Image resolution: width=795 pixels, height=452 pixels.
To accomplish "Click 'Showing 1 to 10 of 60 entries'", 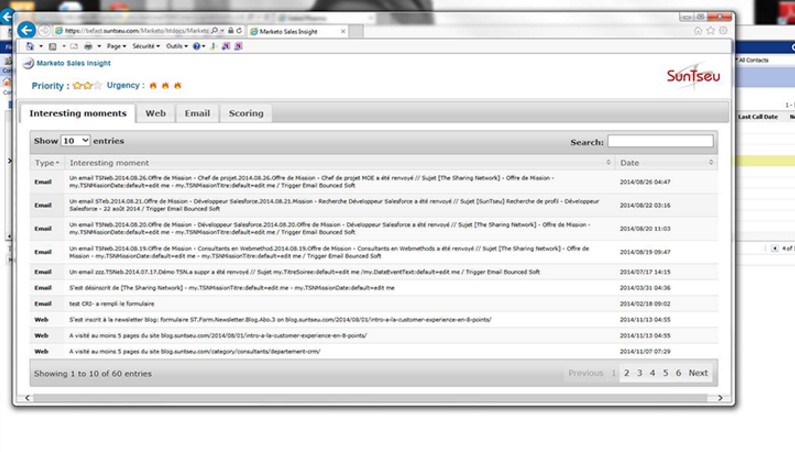I will [93, 373].
